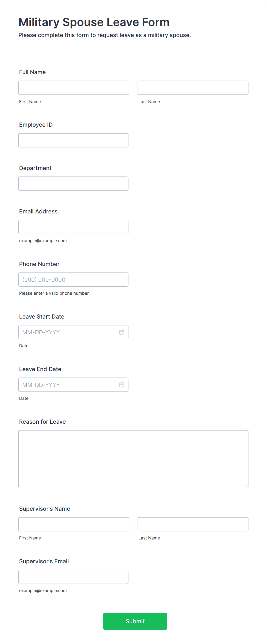This screenshot has height=644, width=267.
Task: Focus the Employee ID input
Action: (73, 140)
